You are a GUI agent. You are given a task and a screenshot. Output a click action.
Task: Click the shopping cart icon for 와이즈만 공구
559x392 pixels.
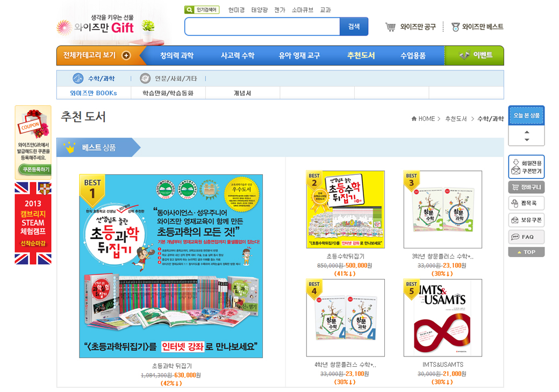click(x=390, y=27)
